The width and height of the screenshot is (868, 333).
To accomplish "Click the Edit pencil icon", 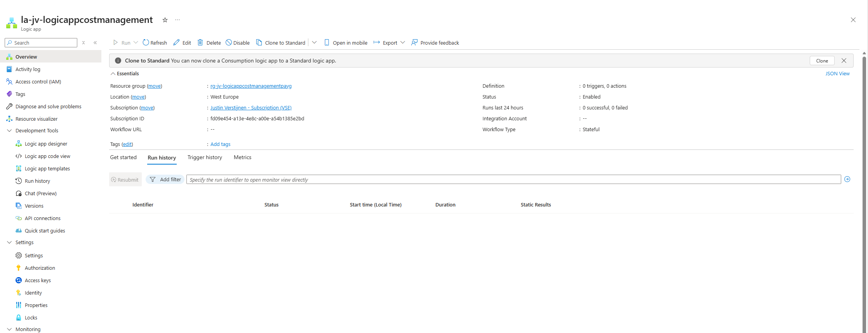I will point(176,42).
